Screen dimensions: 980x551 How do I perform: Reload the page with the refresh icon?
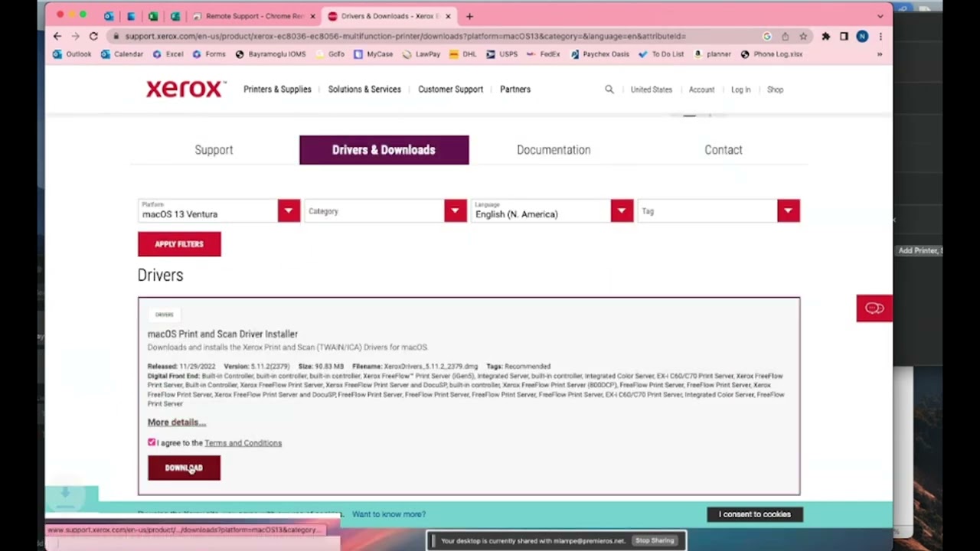pos(93,36)
